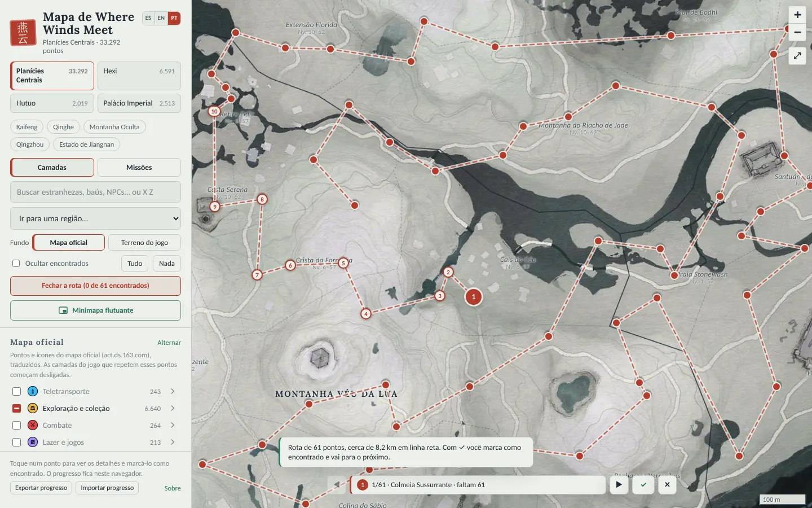
Task: Select route waypoint marker 10 on map
Action: pyautogui.click(x=214, y=111)
